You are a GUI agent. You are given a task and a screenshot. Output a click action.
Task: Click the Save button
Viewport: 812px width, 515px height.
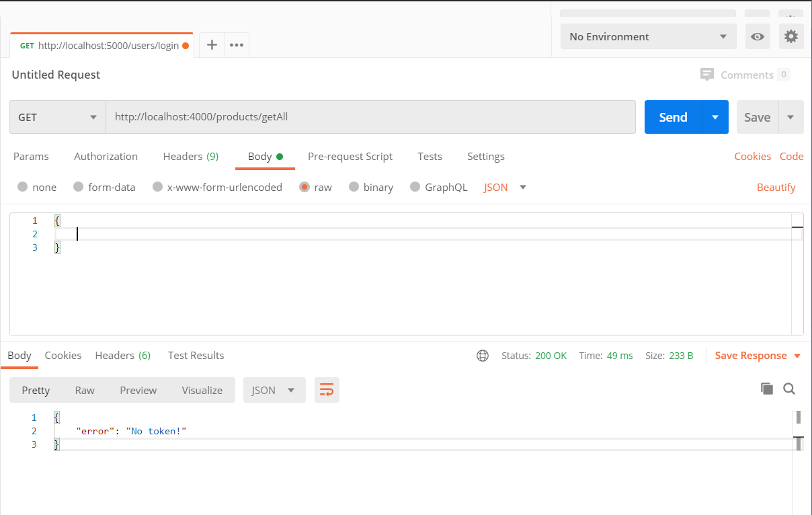[x=758, y=117]
